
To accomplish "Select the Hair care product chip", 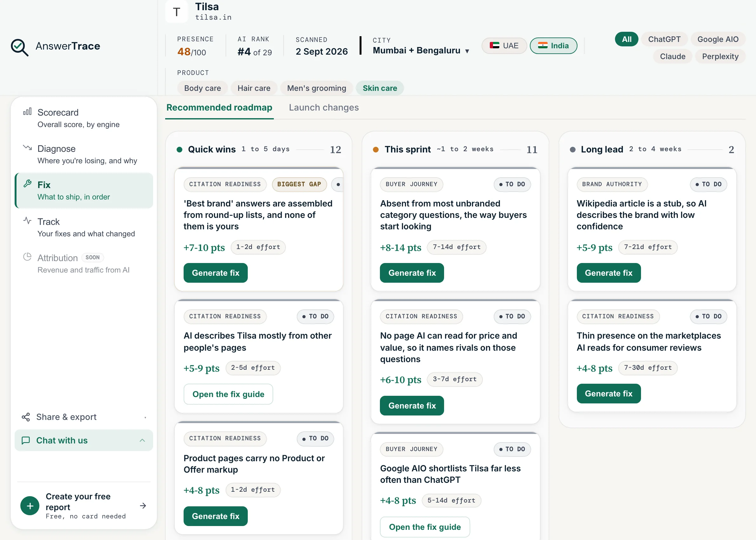I will [x=254, y=88].
